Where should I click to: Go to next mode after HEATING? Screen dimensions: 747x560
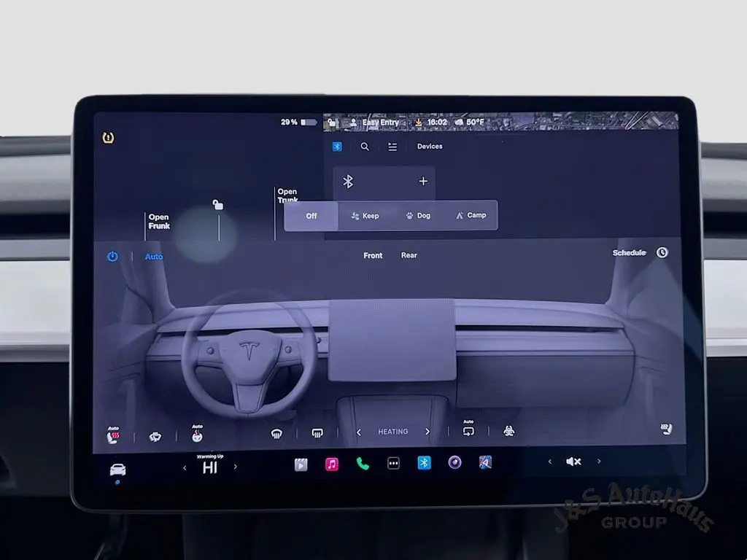click(x=427, y=432)
